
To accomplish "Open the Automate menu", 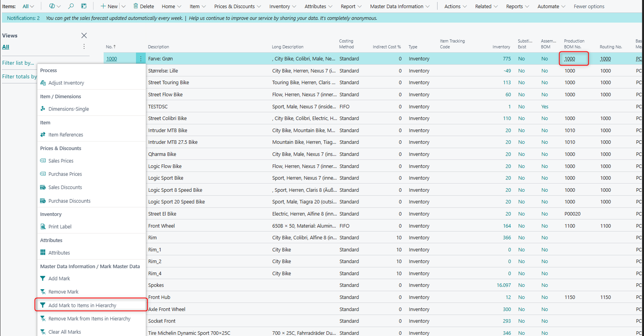I will pos(551,7).
